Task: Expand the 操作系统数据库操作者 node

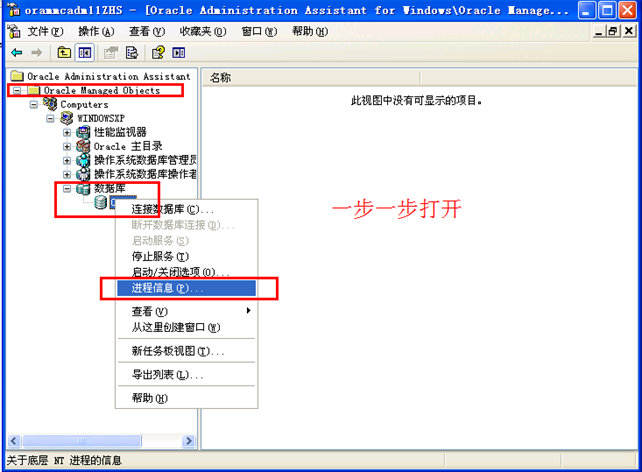Action: pyautogui.click(x=67, y=174)
